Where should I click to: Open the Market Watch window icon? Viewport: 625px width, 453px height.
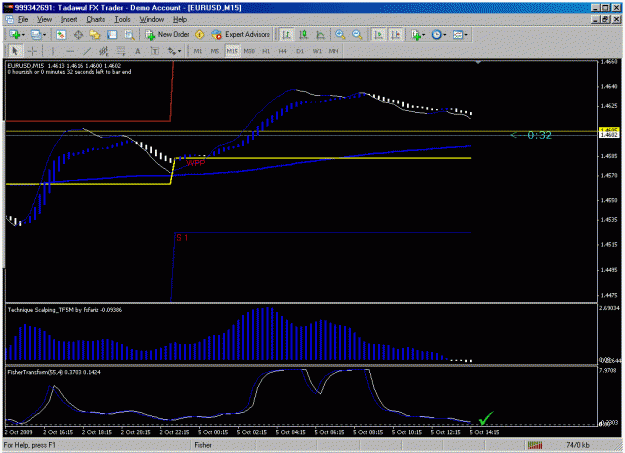coord(61,35)
